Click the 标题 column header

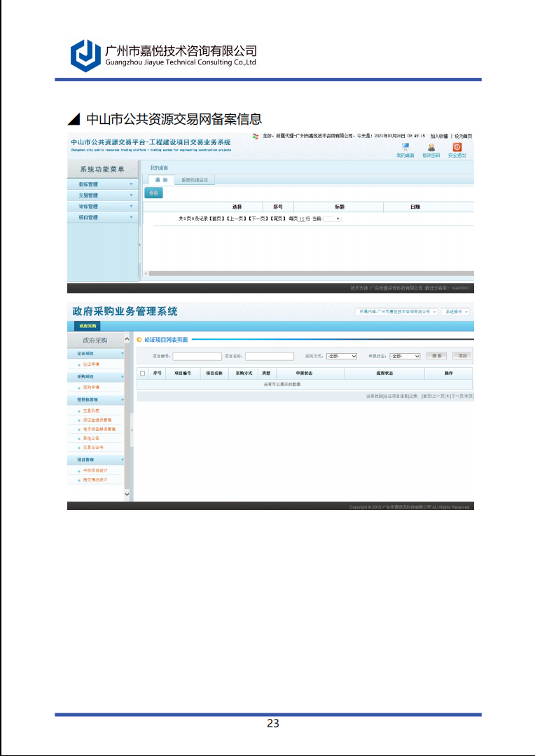click(340, 207)
